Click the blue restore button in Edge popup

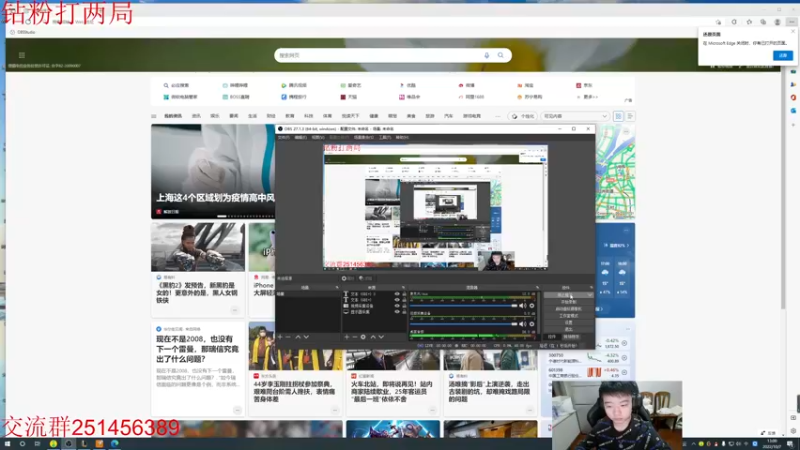point(783,55)
